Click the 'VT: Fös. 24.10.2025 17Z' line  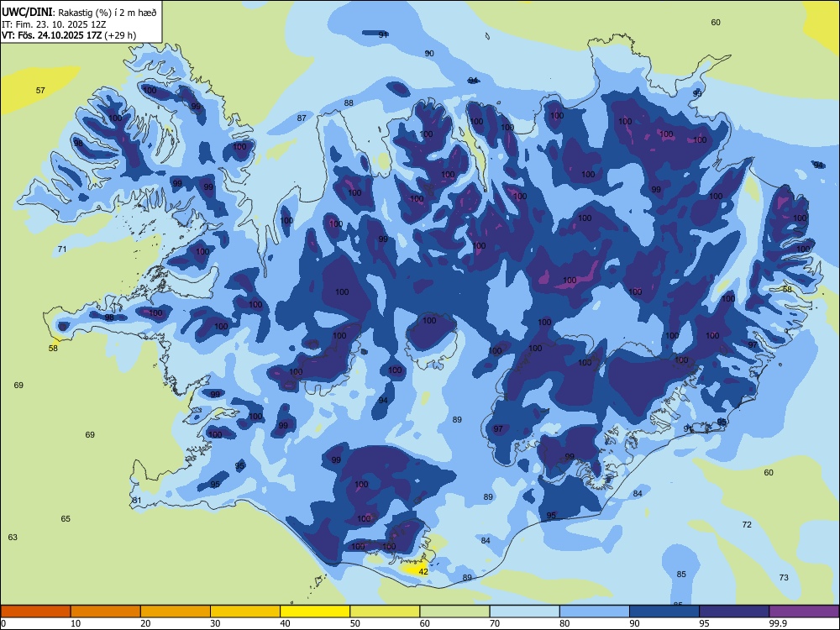(51, 35)
